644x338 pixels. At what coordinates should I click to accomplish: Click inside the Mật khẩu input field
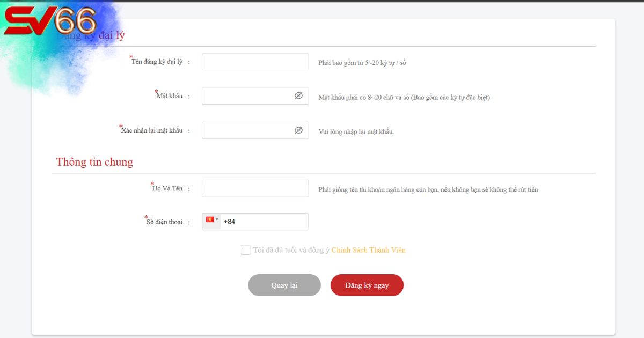247,96
